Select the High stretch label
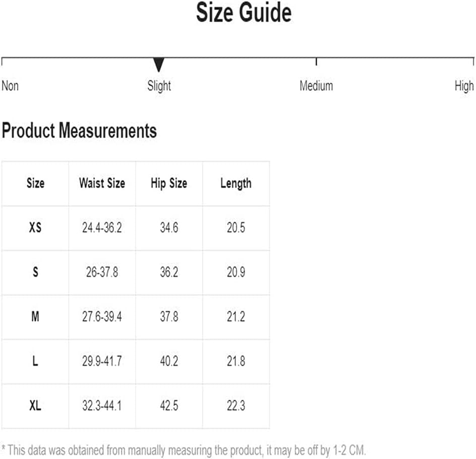This screenshot has height=459, width=476. pyautogui.click(x=464, y=86)
